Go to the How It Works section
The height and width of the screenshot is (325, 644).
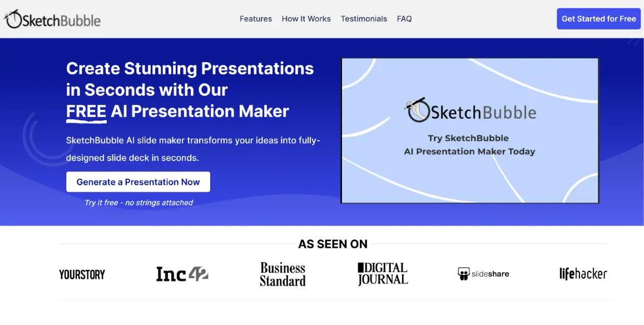[x=306, y=19]
